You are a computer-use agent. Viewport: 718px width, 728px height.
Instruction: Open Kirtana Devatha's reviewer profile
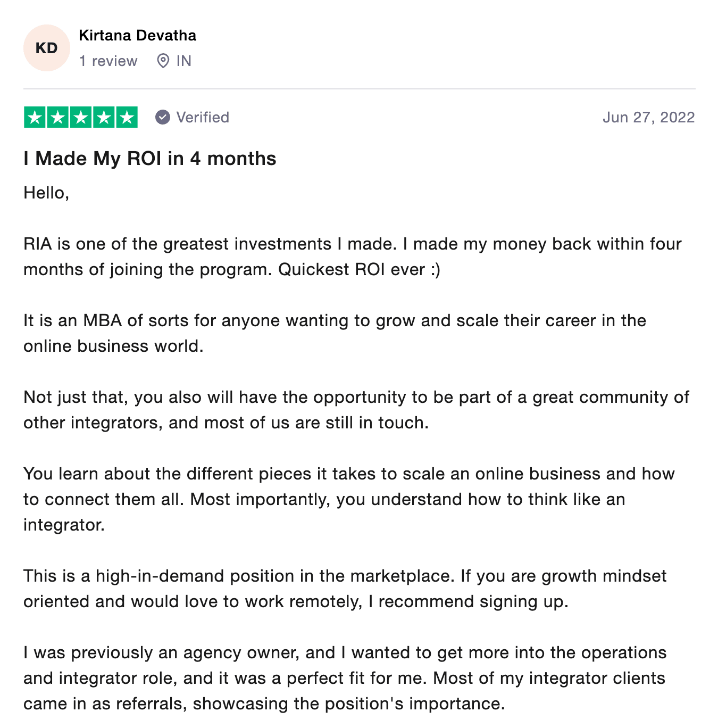(x=137, y=35)
